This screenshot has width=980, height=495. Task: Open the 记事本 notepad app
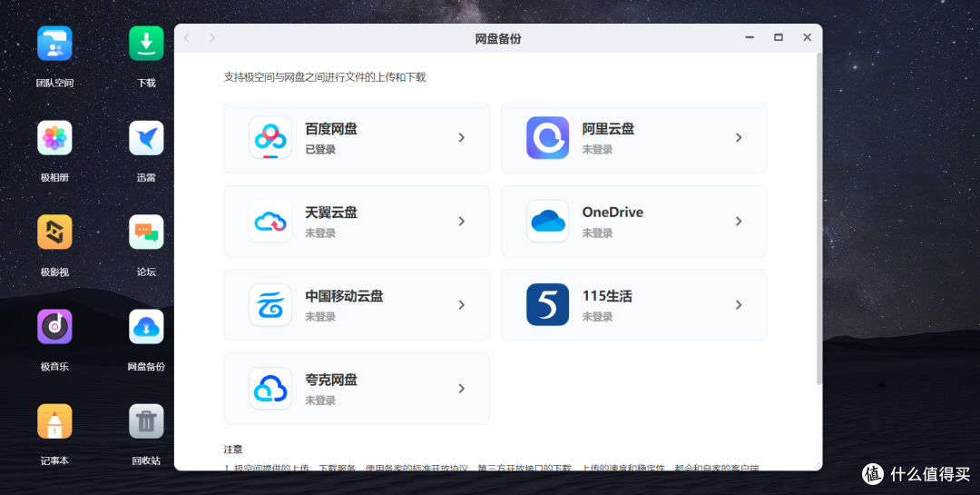coord(54,421)
